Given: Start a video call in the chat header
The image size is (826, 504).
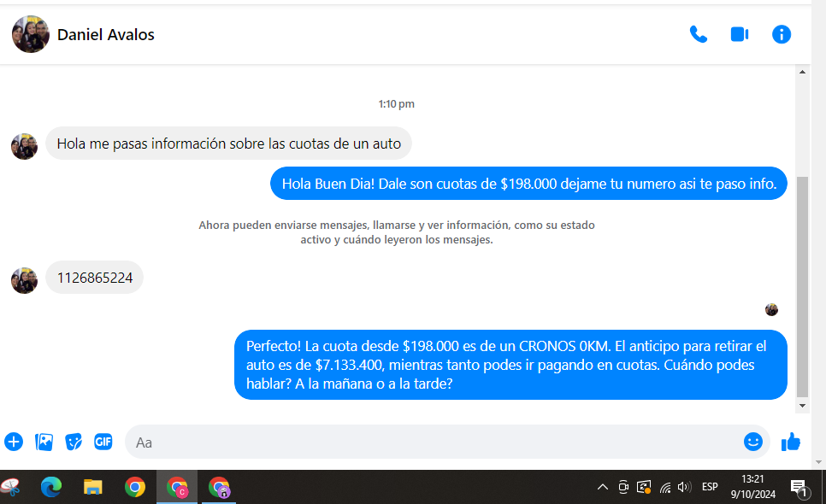Looking at the screenshot, I should coord(740,34).
